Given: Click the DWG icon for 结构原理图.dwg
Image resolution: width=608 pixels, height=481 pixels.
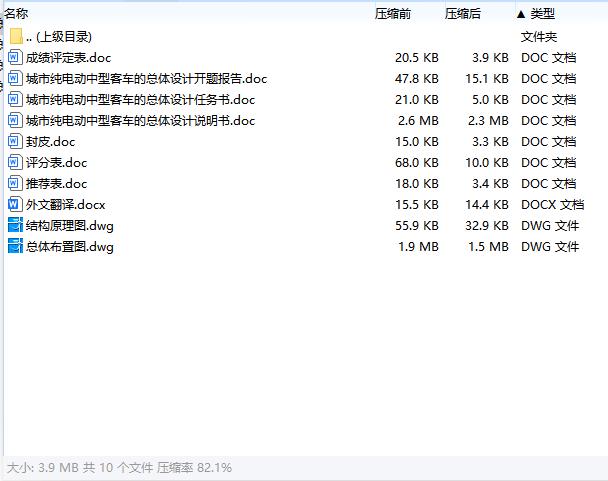Looking at the screenshot, I should pyautogui.click(x=15, y=225).
